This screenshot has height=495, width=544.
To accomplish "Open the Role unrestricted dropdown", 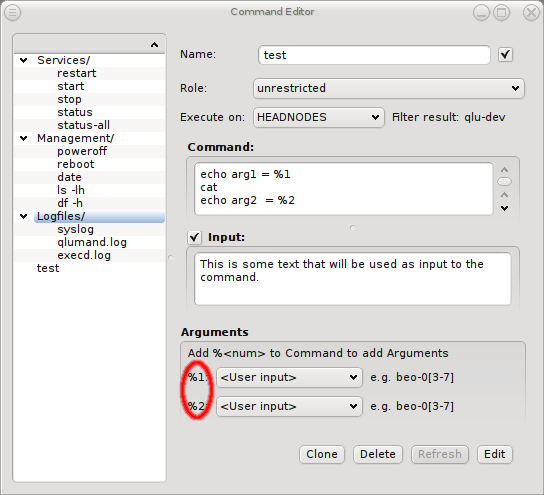I will (x=389, y=88).
